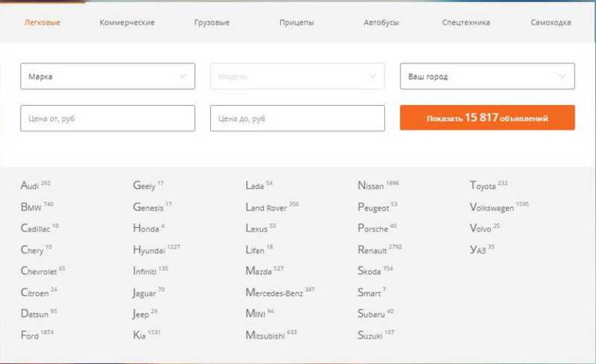Select the Land Rover brand

(266, 207)
